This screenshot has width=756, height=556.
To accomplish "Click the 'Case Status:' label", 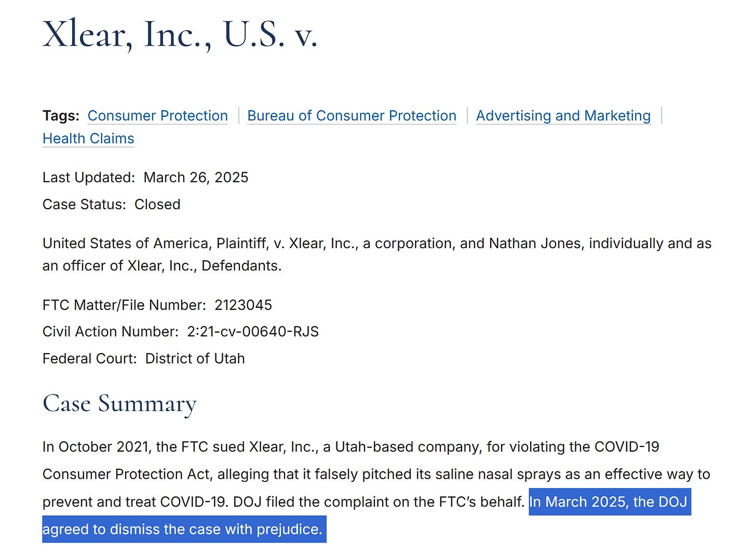I will [84, 205].
